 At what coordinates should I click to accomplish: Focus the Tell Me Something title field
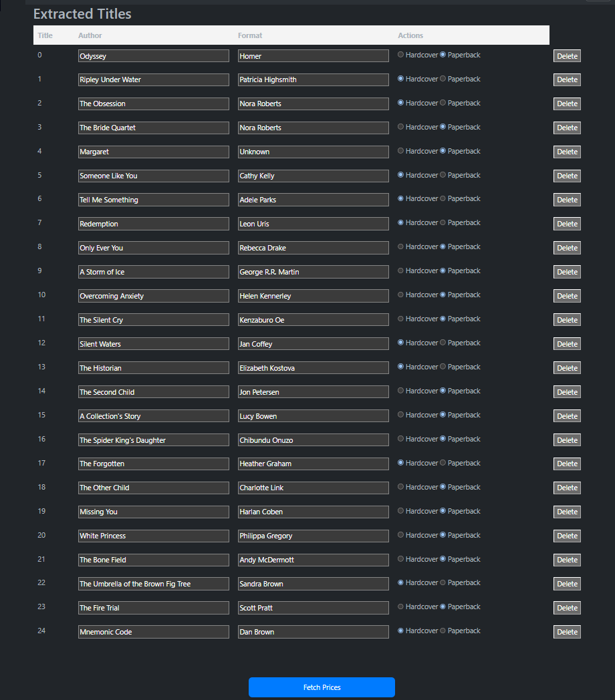(153, 200)
